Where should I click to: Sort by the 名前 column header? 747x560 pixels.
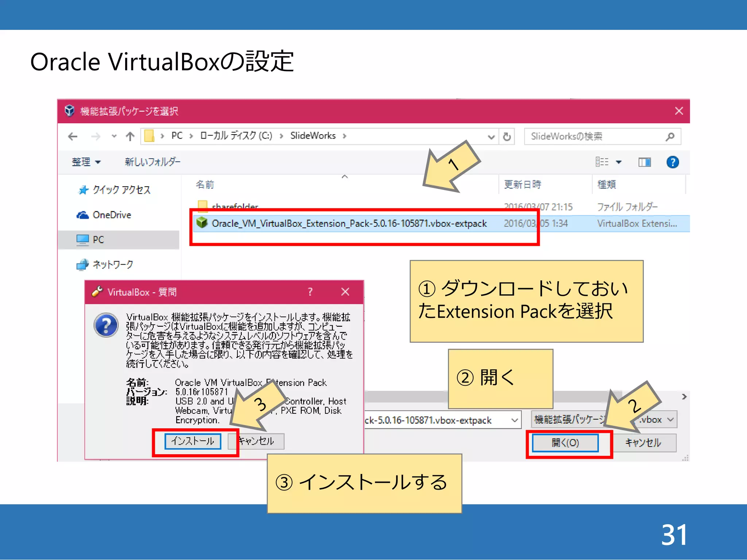tap(205, 184)
